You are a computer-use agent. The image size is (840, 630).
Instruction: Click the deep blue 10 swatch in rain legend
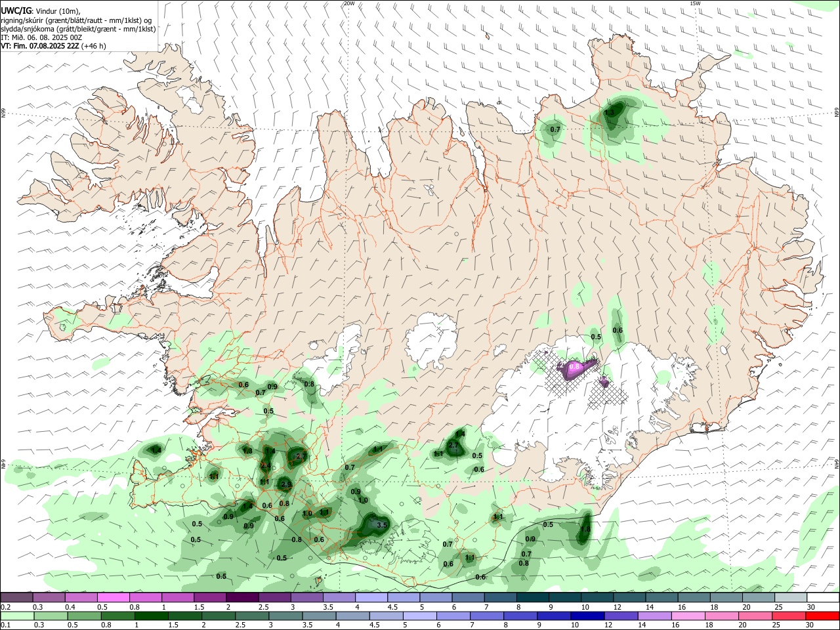pyautogui.click(x=587, y=616)
